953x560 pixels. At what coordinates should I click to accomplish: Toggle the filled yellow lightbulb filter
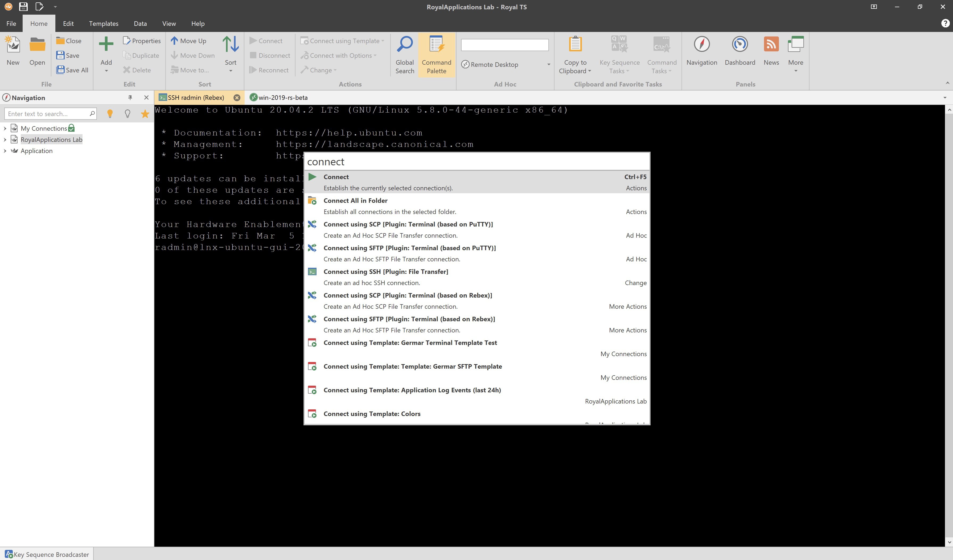[x=110, y=114]
